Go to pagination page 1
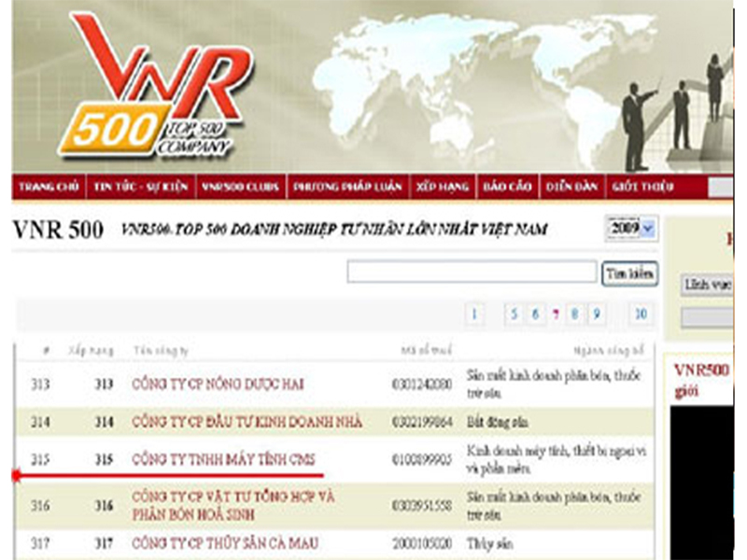The image size is (747, 560). 474,315
